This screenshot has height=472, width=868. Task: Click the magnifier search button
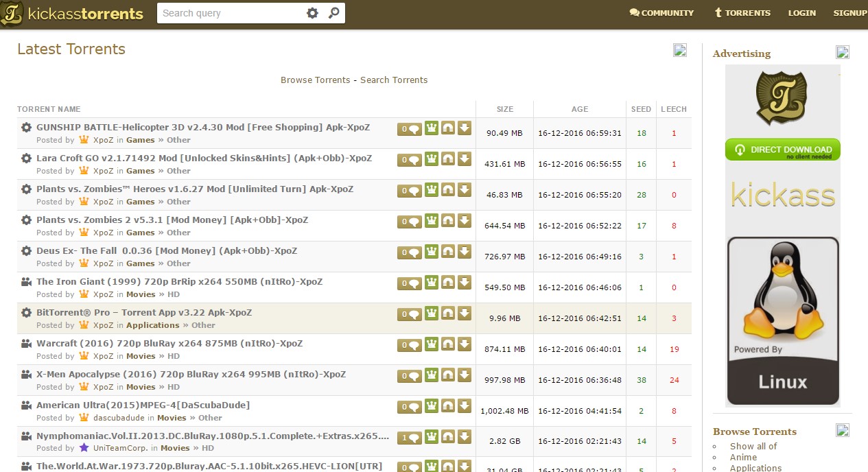tap(333, 13)
